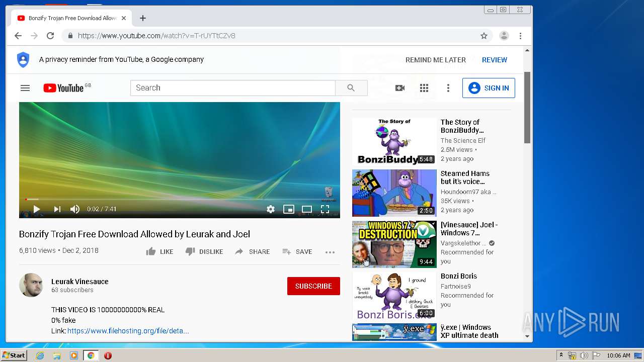Screen dimensions: 644x362
Task: Share the video
Action: pyautogui.click(x=253, y=252)
